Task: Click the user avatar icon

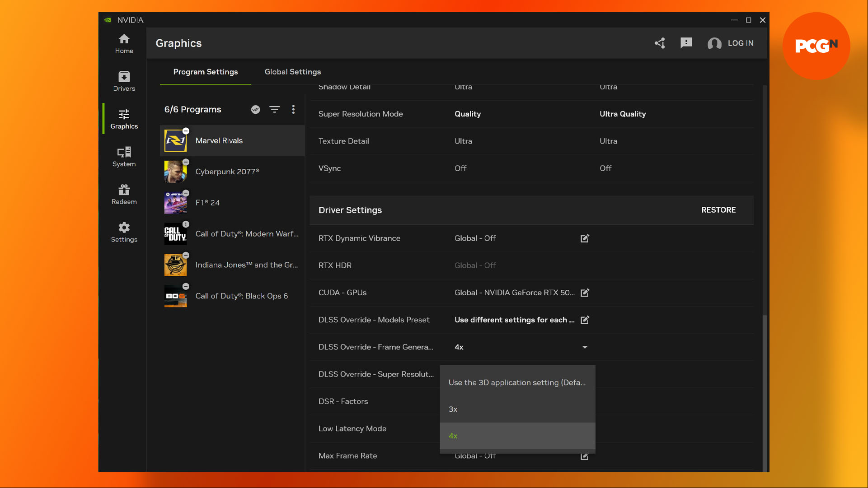Action: [x=714, y=43]
